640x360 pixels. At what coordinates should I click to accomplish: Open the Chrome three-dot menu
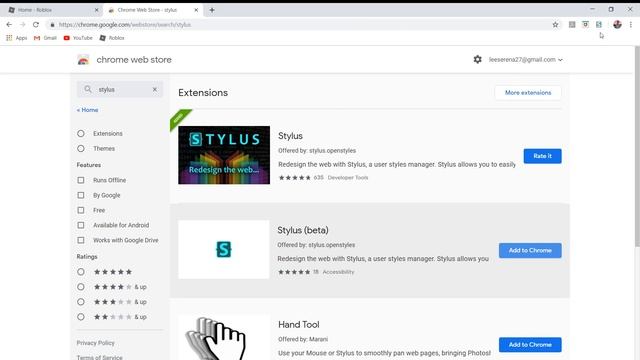[631, 24]
